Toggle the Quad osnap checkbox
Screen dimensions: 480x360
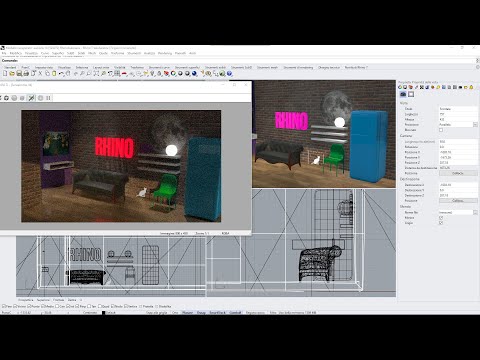click(100, 306)
